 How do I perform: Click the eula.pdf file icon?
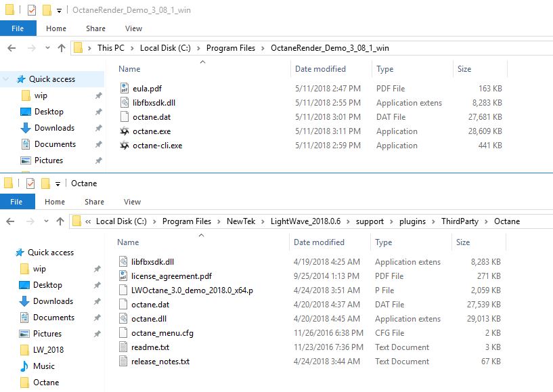tap(124, 89)
